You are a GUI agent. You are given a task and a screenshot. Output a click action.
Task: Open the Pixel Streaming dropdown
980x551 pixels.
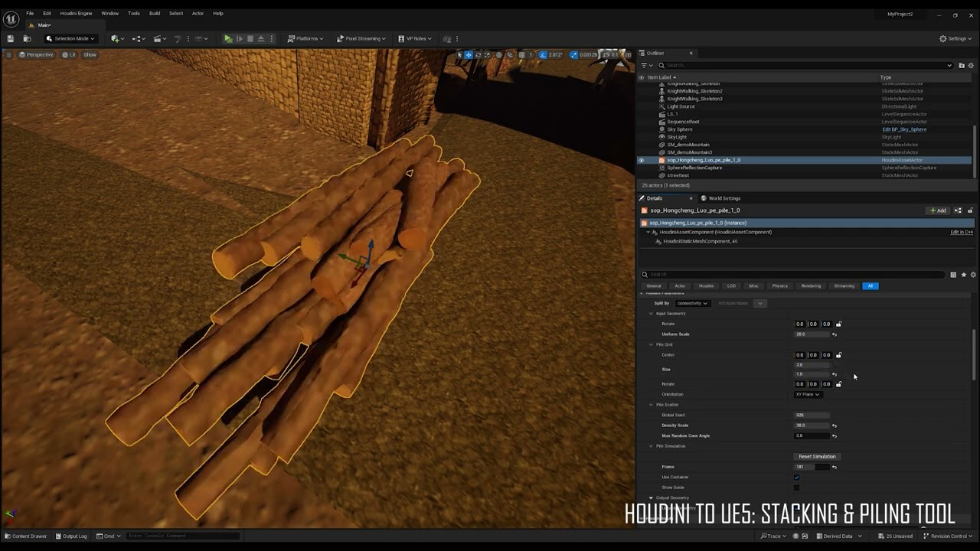[360, 38]
